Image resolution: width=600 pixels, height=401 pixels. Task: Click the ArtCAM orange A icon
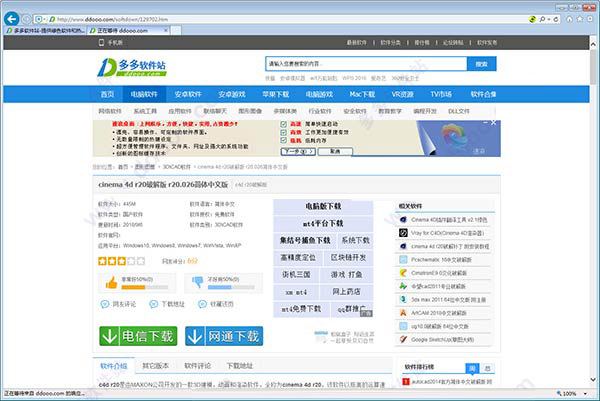pyautogui.click(x=403, y=313)
